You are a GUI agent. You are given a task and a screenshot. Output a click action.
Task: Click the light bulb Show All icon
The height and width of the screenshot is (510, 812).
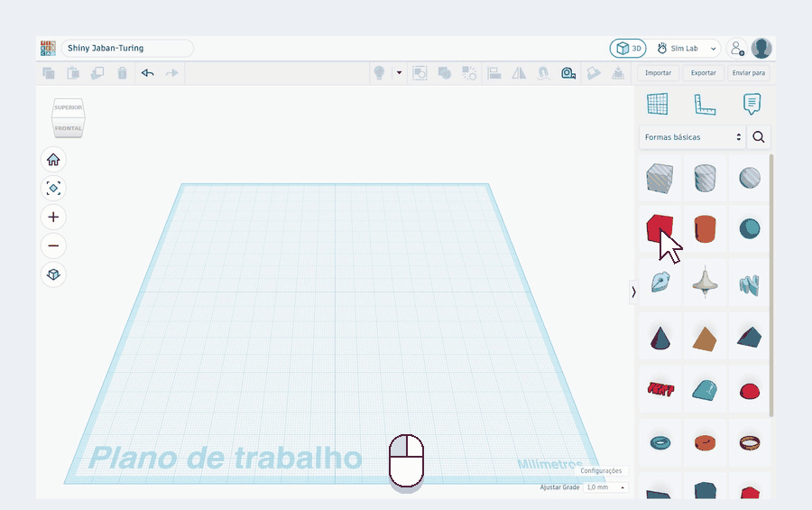tap(380, 73)
